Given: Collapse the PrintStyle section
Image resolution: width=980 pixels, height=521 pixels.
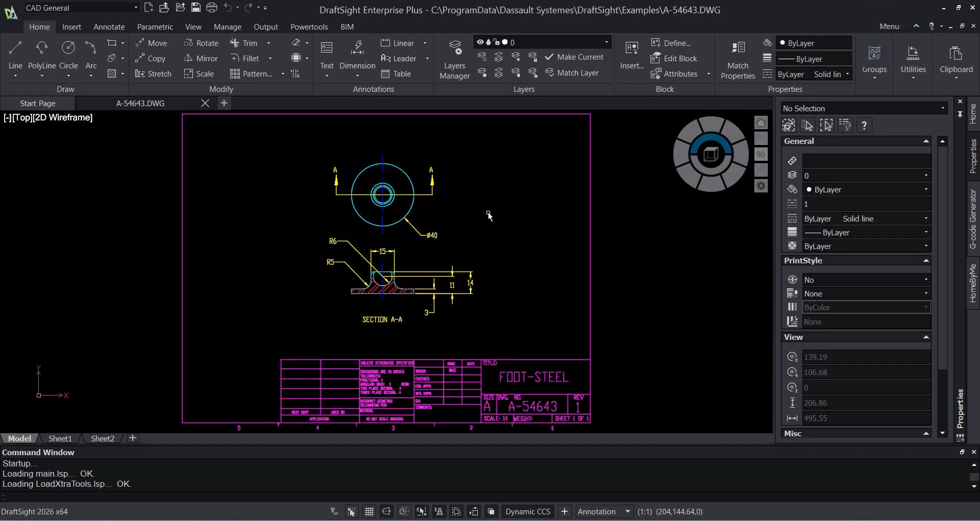Looking at the screenshot, I should [x=926, y=261].
